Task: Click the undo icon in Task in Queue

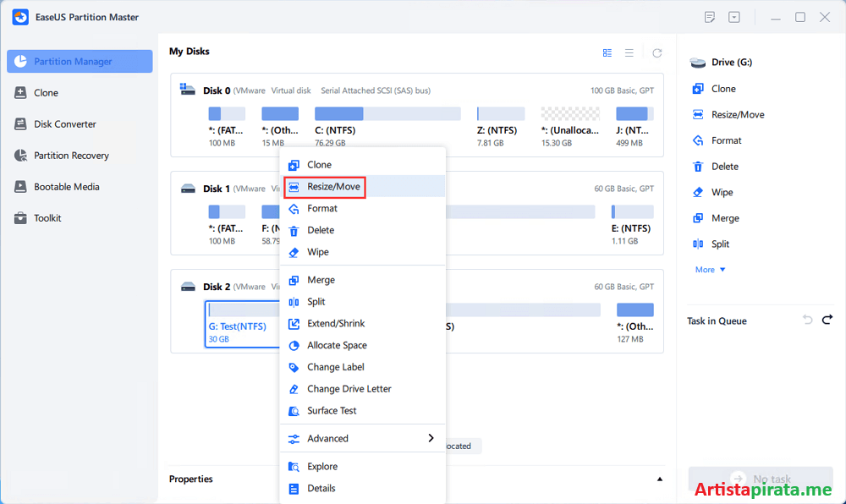Action: (x=805, y=320)
